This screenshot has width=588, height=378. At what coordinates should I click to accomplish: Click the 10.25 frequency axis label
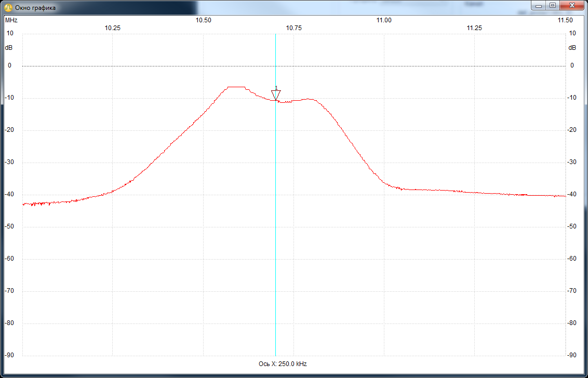tap(113, 28)
